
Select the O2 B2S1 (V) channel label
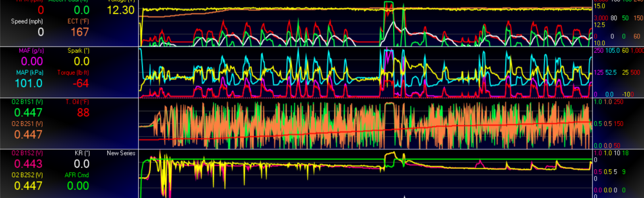pos(27,124)
